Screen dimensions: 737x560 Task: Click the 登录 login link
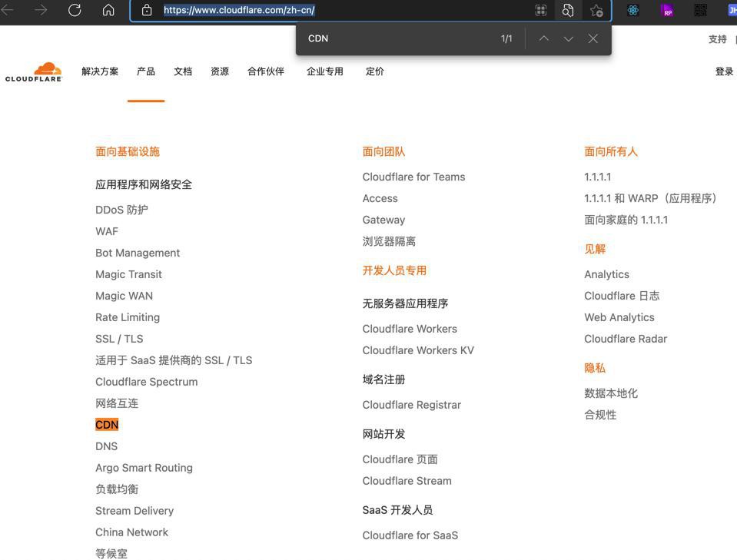[x=724, y=71]
